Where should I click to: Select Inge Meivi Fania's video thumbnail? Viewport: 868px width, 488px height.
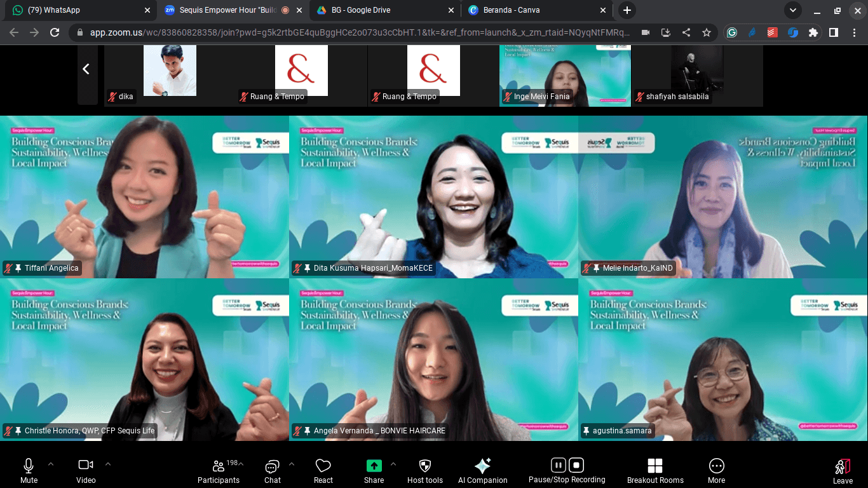[565, 75]
